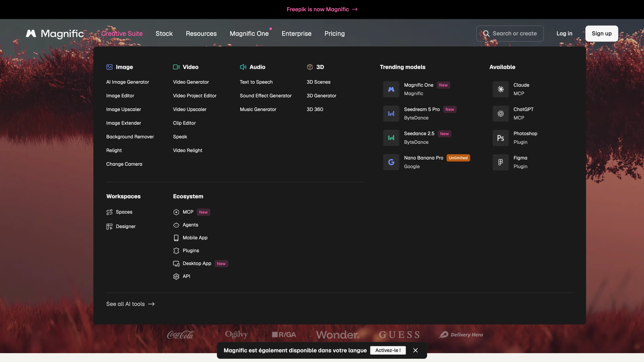Screen dimensions: 644x362
Task: Click the Image category icon
Action: click(109, 67)
